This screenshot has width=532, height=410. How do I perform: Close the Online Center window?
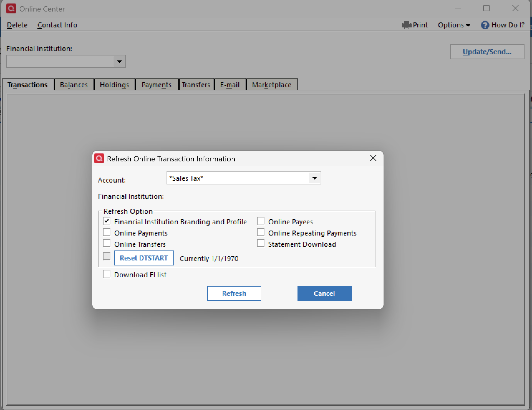pos(515,8)
